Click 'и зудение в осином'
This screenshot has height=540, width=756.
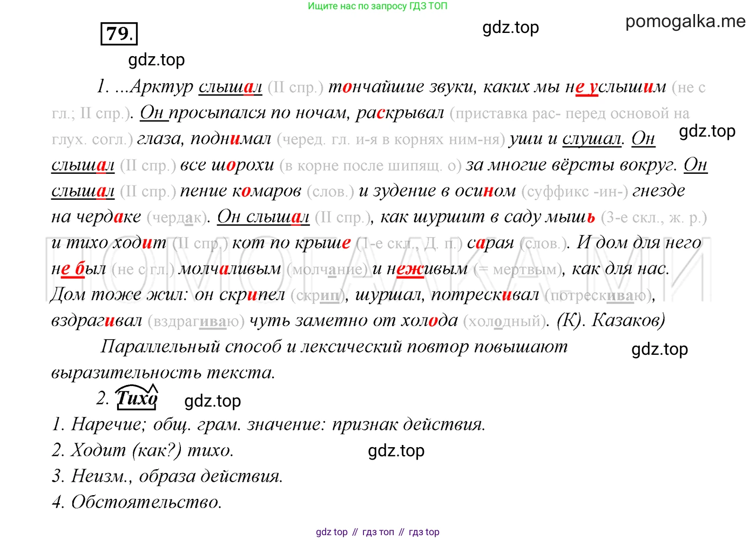pos(437,190)
